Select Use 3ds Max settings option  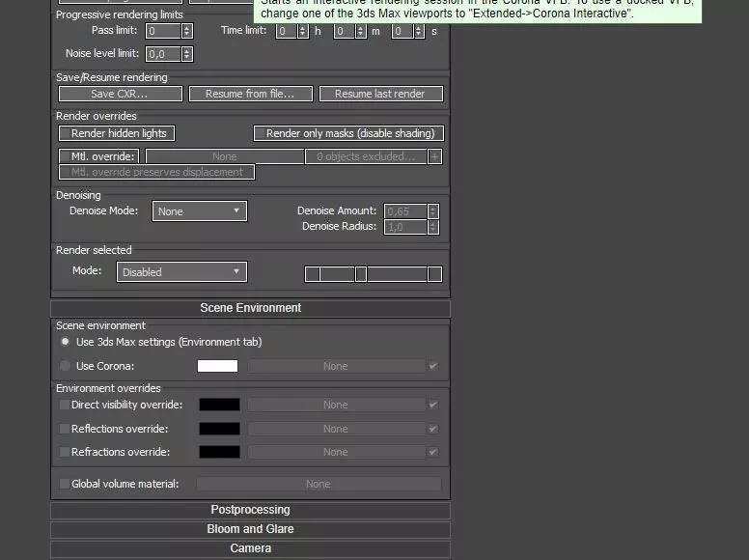point(66,342)
